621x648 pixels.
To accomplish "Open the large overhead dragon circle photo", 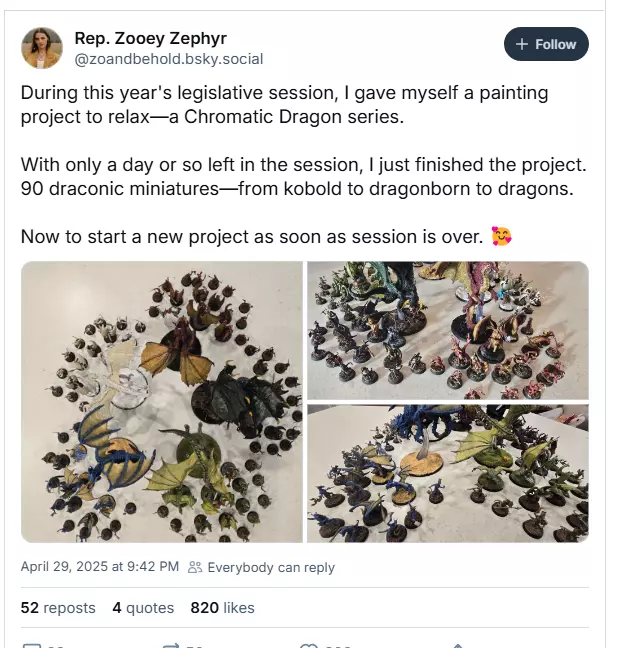I will (x=162, y=402).
